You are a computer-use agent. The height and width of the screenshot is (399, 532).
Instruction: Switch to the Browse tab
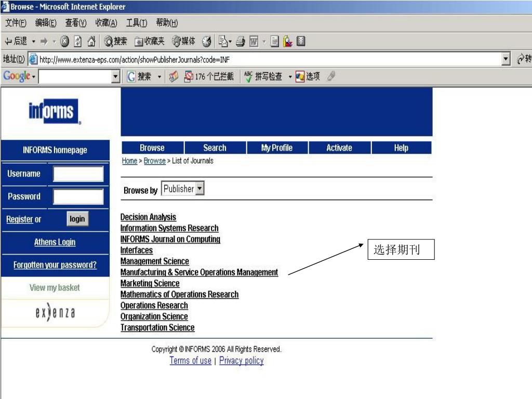coord(152,148)
